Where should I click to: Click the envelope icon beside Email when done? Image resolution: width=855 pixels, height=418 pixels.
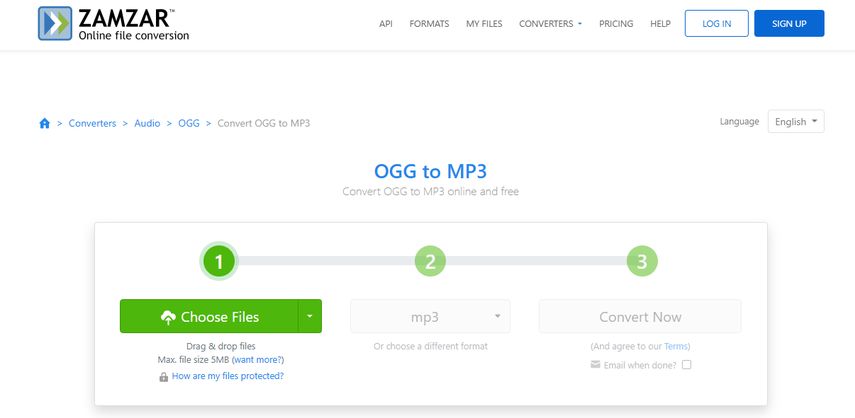pyautogui.click(x=595, y=365)
